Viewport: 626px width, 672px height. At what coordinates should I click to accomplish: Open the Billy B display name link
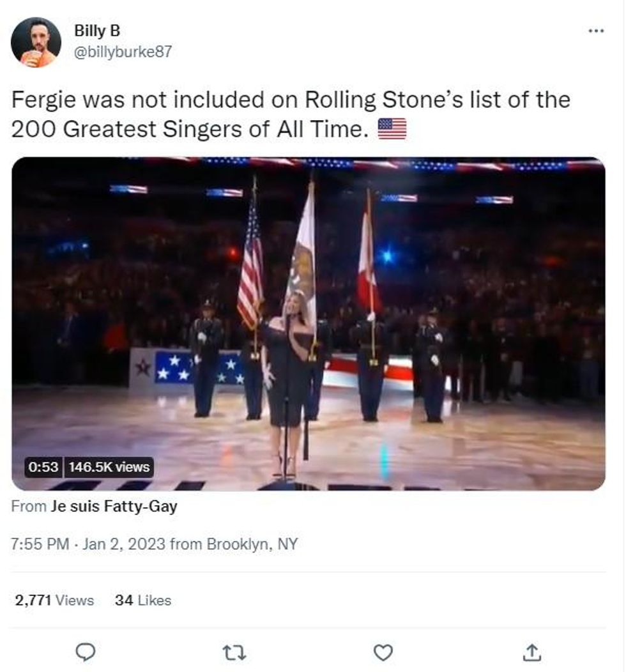pyautogui.click(x=97, y=31)
